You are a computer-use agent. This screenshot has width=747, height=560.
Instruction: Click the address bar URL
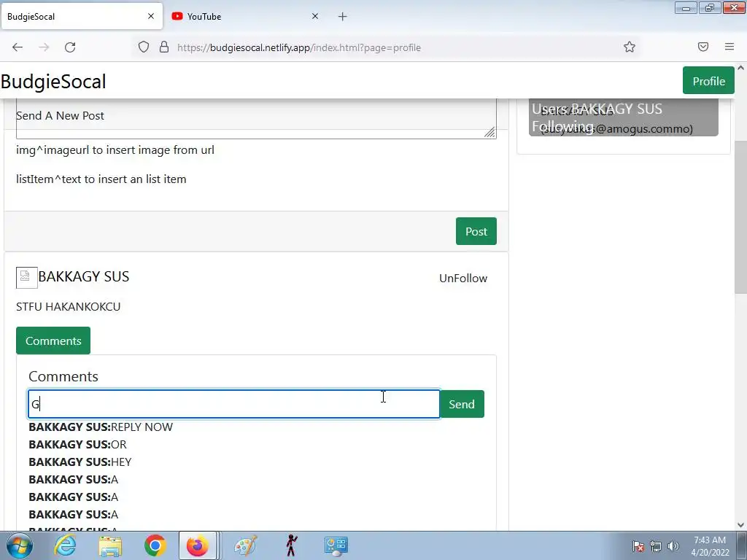(299, 47)
